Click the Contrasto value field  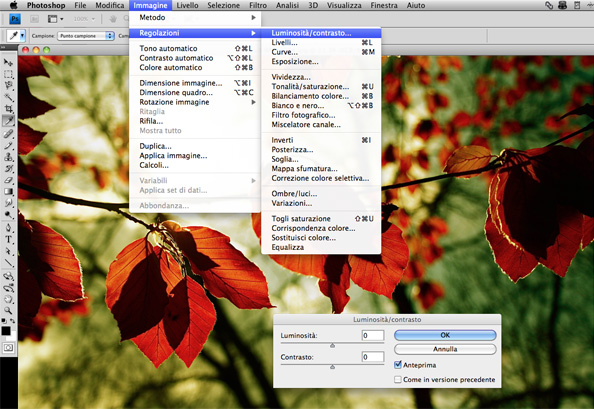pos(373,357)
